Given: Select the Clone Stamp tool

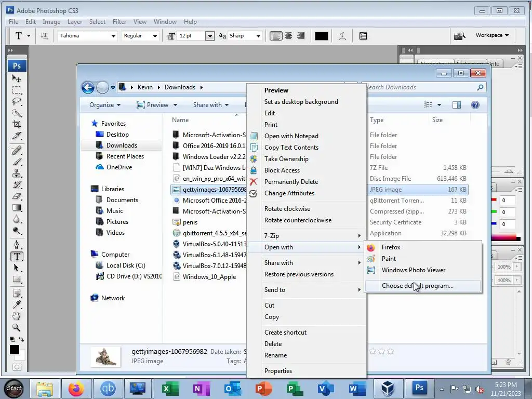Looking at the screenshot, I should point(17,173).
